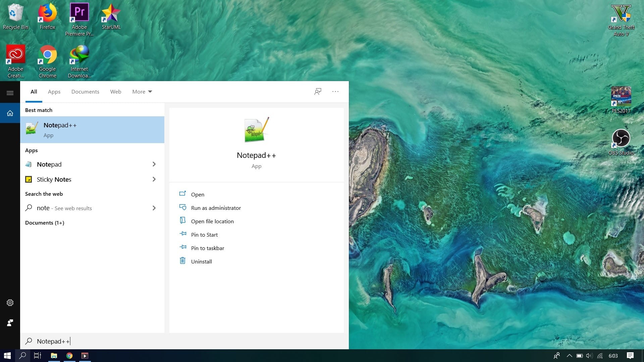Select the PES2017 desktop shortcut

point(621,100)
